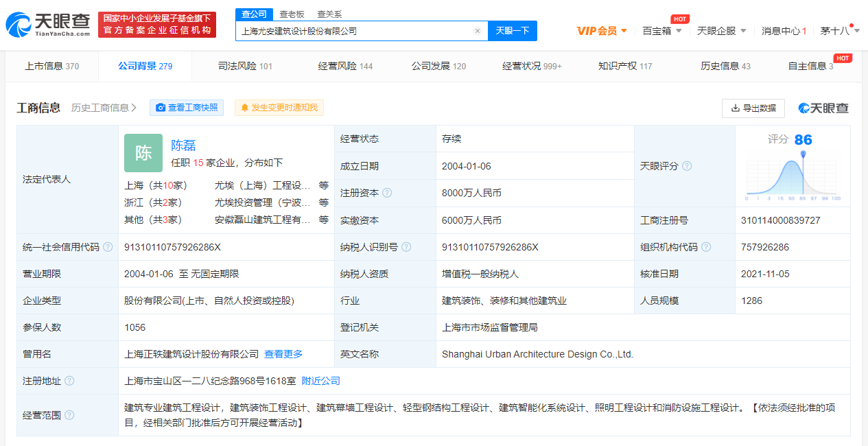The image size is (868, 446).
Task: Click help icon beside 经营范围
Action: coord(69,415)
